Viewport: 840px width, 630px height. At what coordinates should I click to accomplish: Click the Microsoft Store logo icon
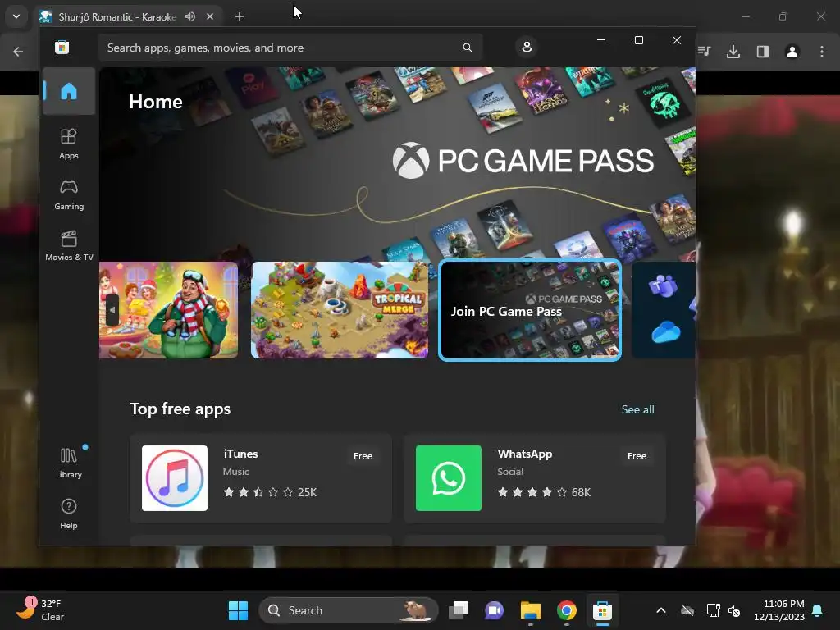point(62,47)
